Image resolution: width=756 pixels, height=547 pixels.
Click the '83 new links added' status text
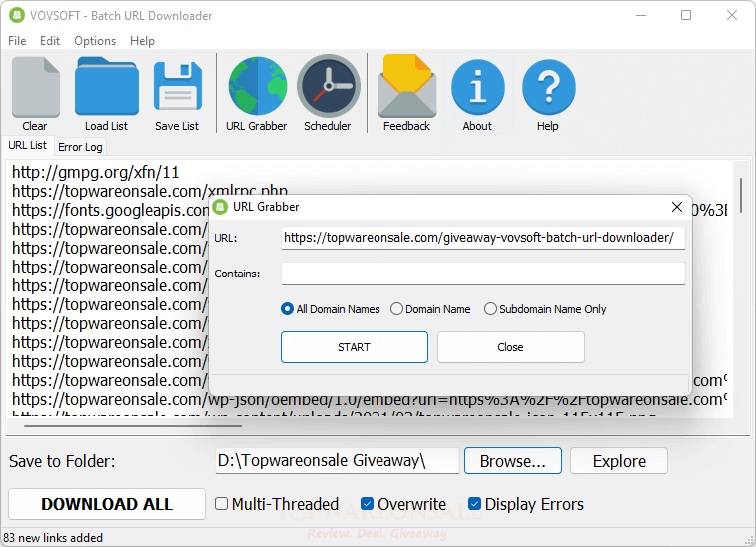pyautogui.click(x=53, y=538)
